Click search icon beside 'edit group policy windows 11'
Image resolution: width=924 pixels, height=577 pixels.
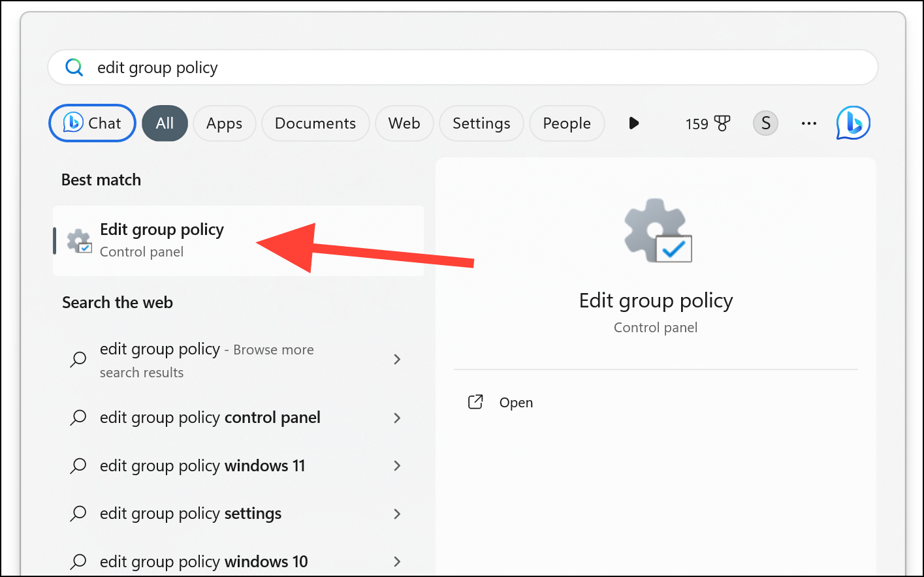tap(78, 466)
